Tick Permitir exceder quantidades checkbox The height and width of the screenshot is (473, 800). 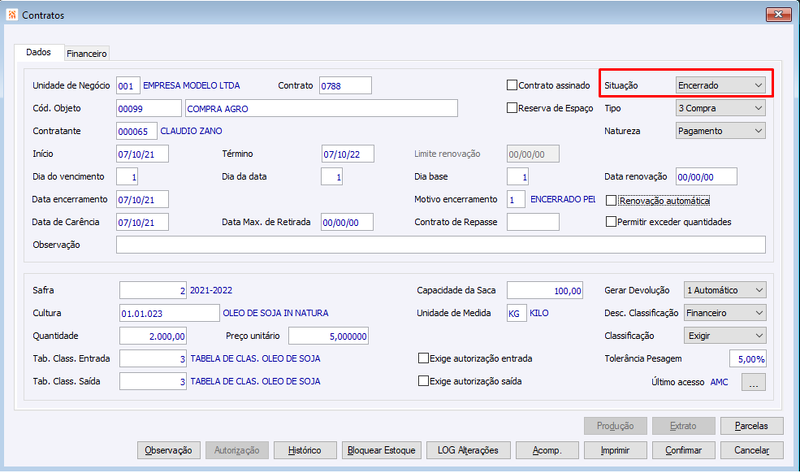tap(611, 222)
